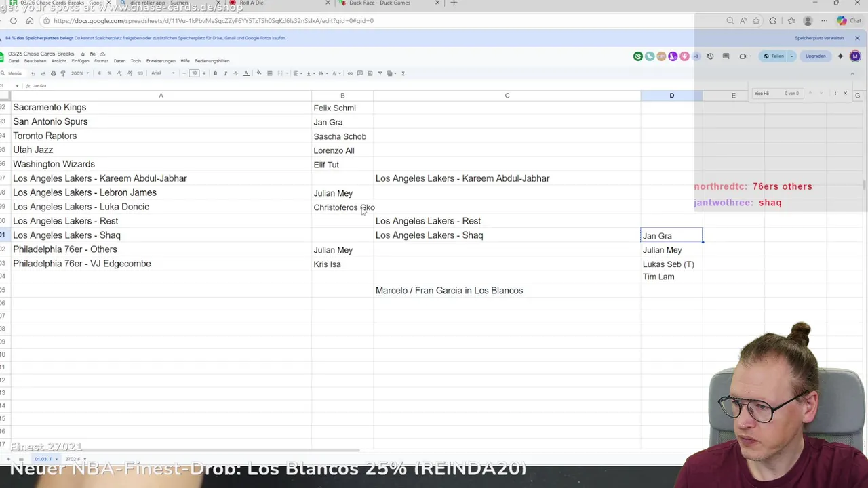The image size is (868, 488).
Task: Open the Gemini sparkle icon
Action: (840, 56)
